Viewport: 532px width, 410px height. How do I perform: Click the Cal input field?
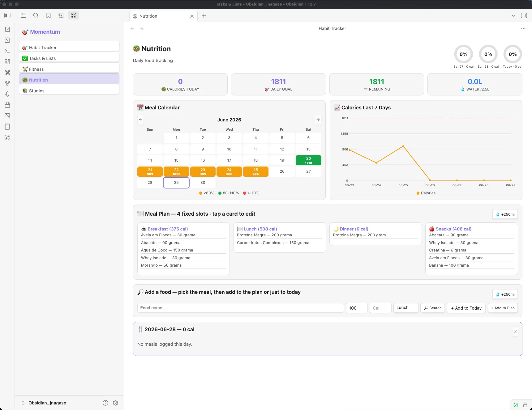(380, 308)
